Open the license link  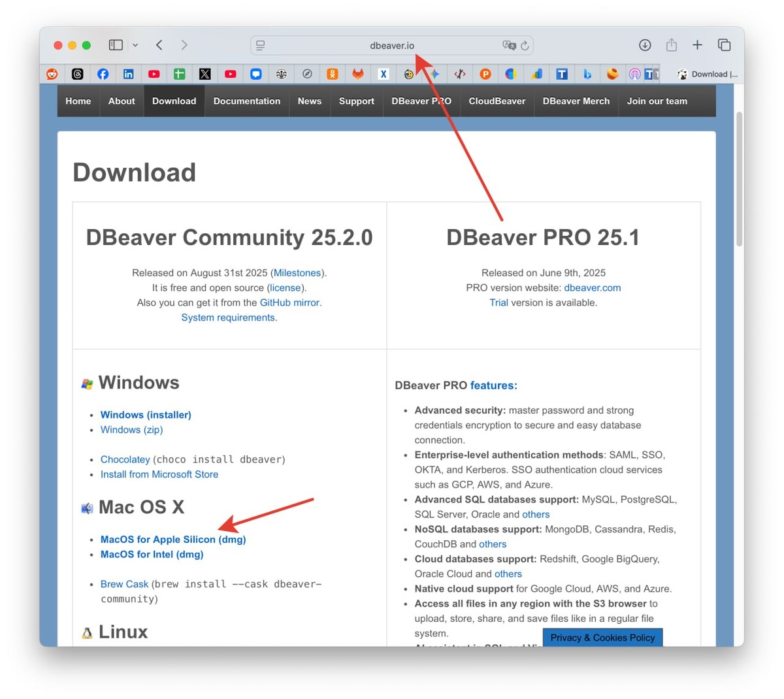pyautogui.click(x=286, y=288)
